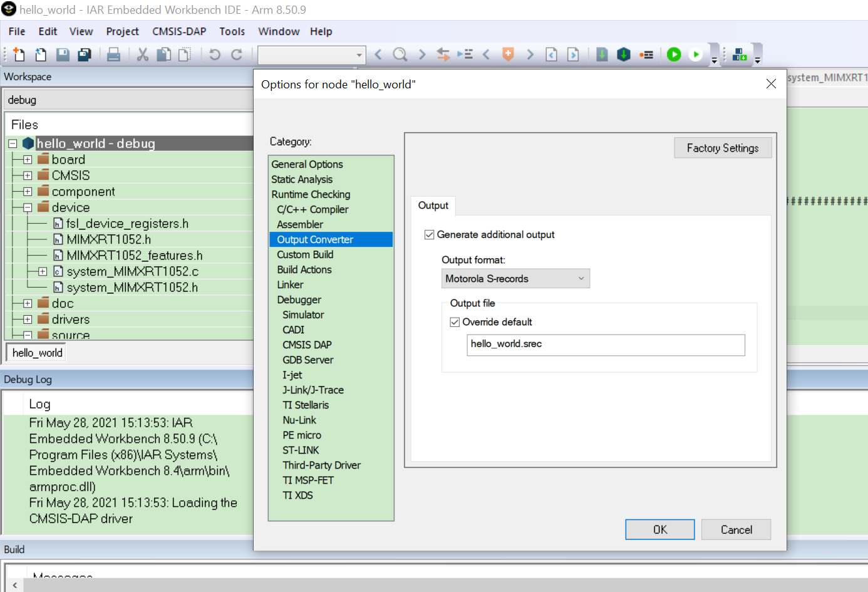Screen dimensions: 868x592
Task: Click the Find Next arrow icon
Action: (x=422, y=55)
